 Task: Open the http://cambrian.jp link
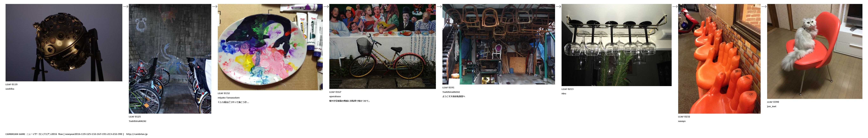(x=137, y=134)
